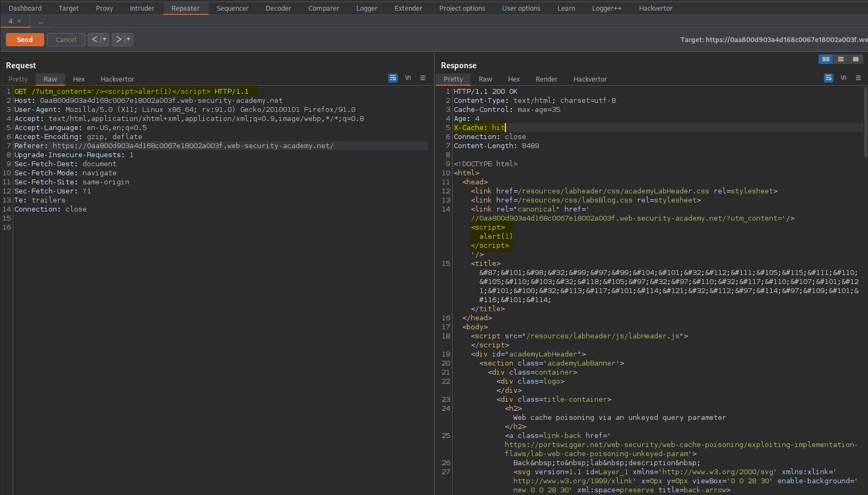Set combined tabbed request/response layout
The width and height of the screenshot is (868, 495).
[x=856, y=59]
